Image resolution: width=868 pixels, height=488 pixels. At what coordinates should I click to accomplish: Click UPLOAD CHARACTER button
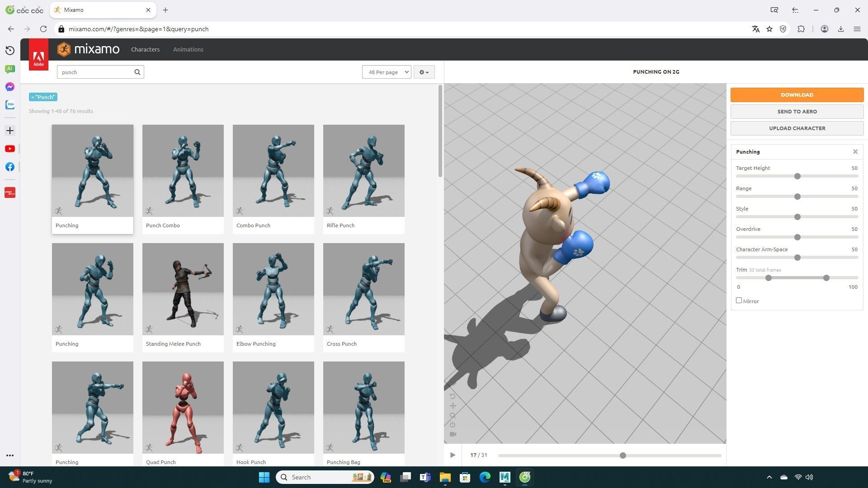coord(797,128)
